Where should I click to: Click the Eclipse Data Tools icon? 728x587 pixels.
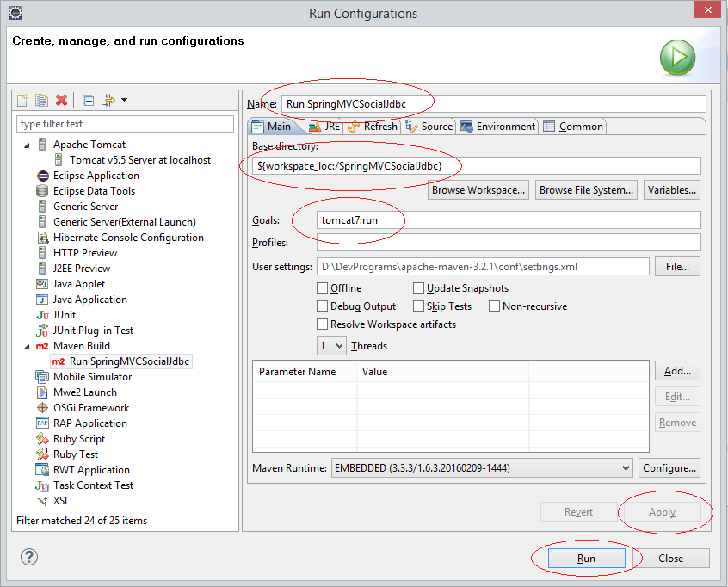click(42, 191)
